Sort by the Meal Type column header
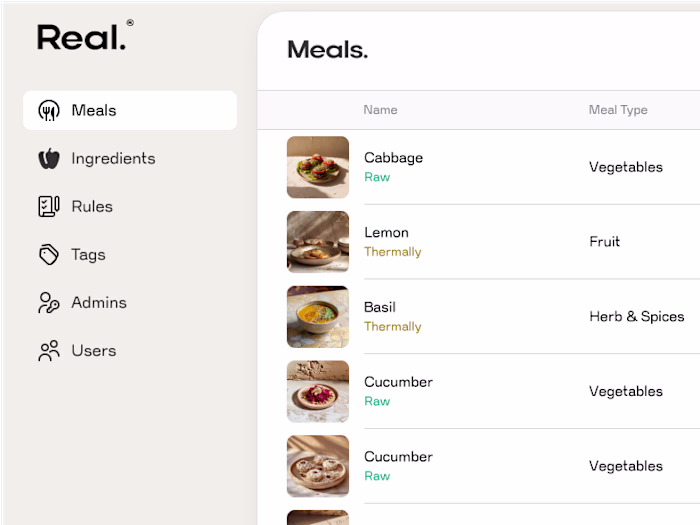Image resolution: width=700 pixels, height=525 pixels. click(x=618, y=110)
